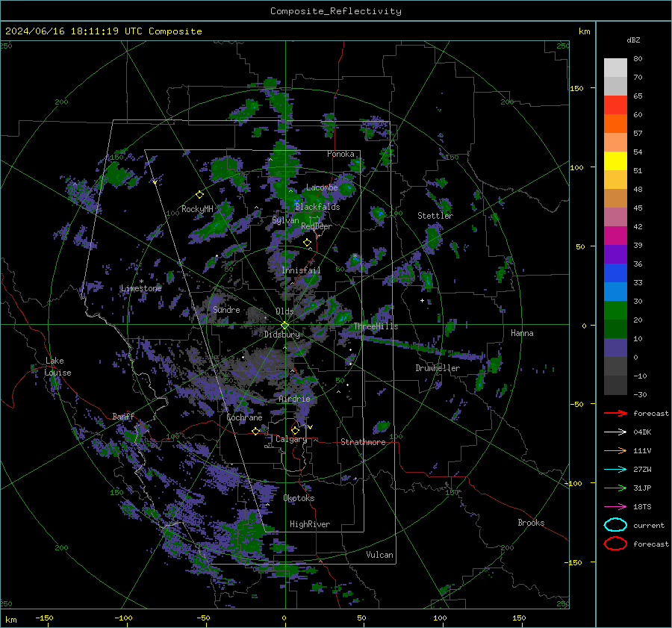This screenshot has width=672, height=628.
Task: Click the Sundre label
Action: 226,309
